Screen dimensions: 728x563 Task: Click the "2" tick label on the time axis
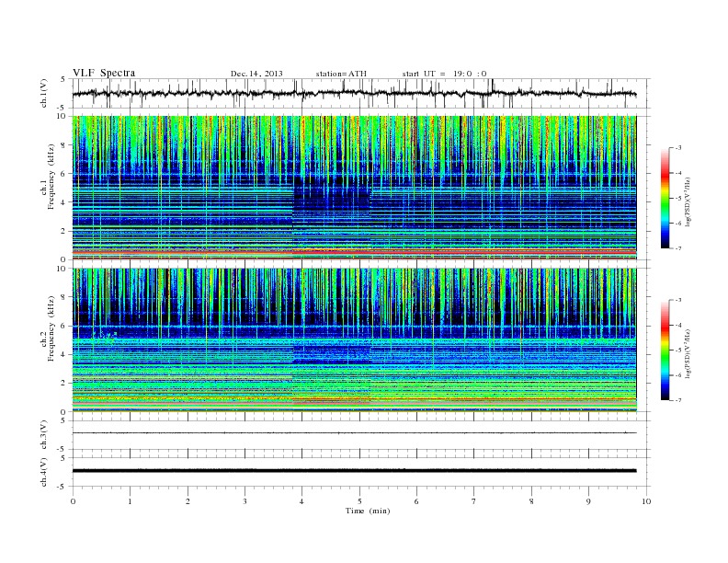188,501
